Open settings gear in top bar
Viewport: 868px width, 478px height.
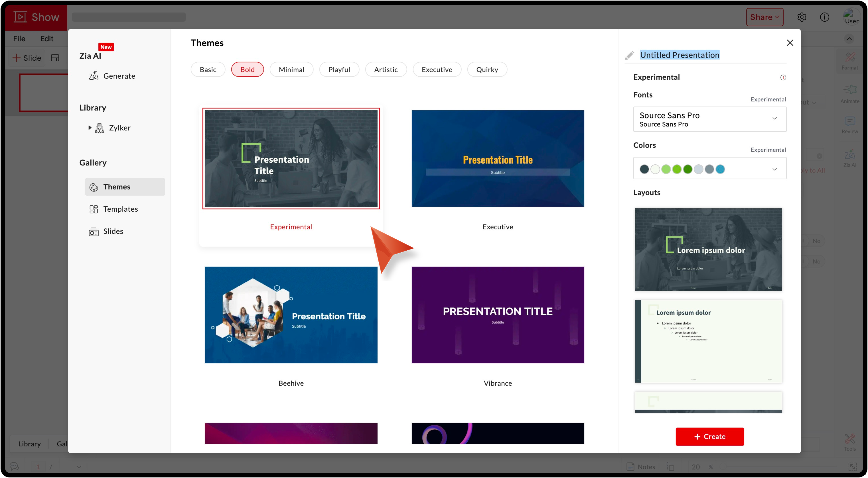tap(802, 17)
